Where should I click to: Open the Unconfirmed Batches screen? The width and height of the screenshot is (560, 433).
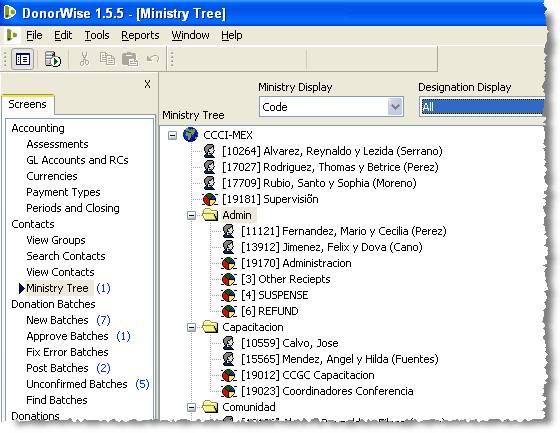click(77, 384)
